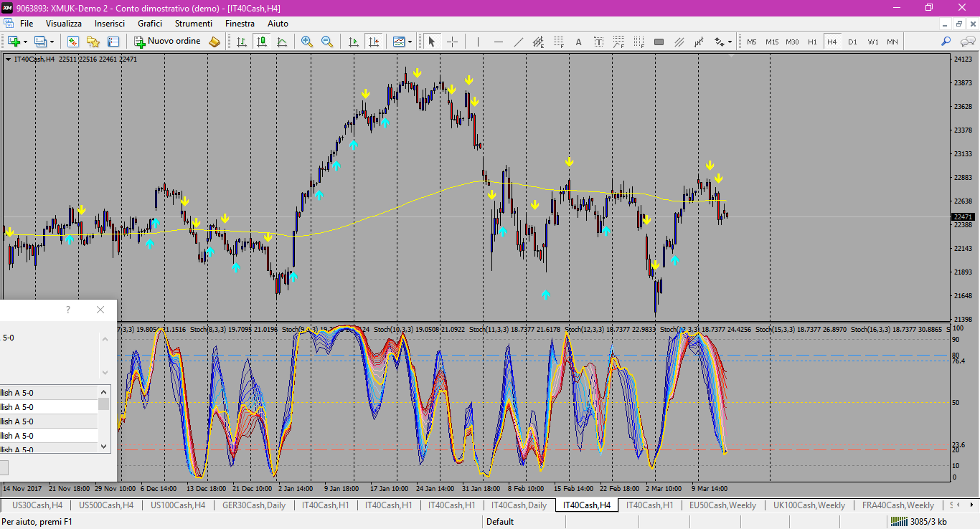
Task: Open the search magnifier icon
Action: [x=947, y=42]
